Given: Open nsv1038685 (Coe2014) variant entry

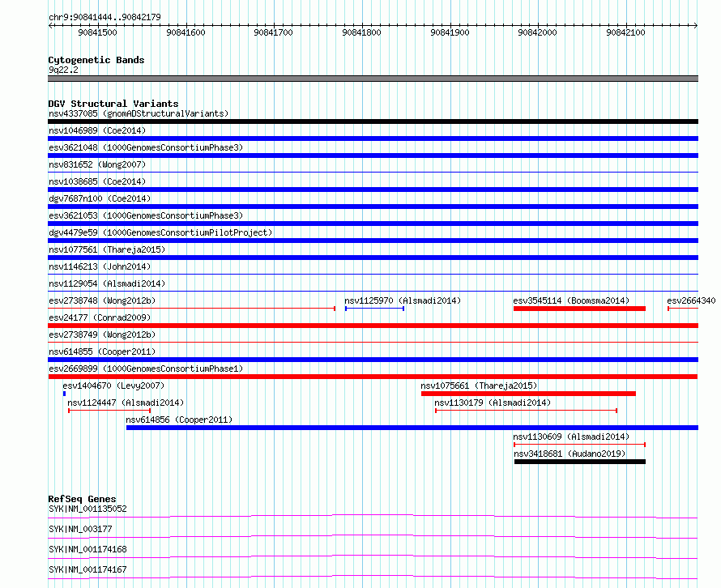Looking at the screenshot, I should [x=97, y=181].
